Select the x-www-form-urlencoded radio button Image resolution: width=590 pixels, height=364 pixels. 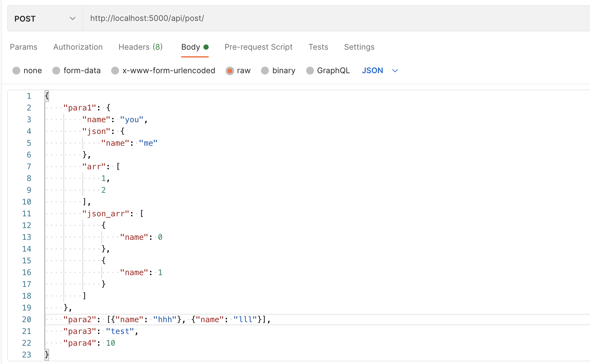tap(115, 71)
